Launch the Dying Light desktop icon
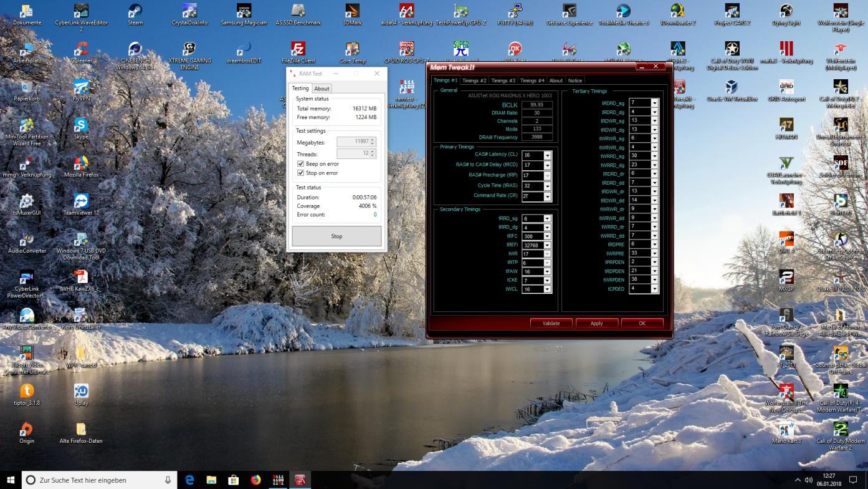 click(x=786, y=14)
